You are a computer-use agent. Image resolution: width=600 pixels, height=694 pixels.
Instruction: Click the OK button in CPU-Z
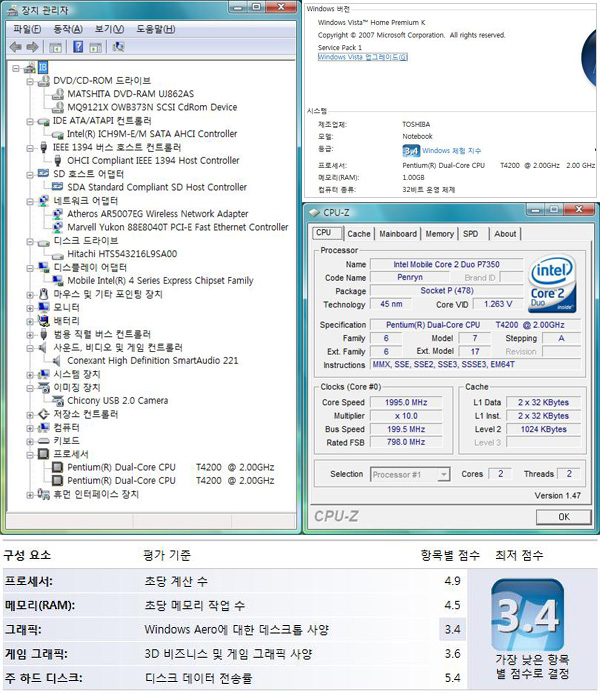[564, 517]
